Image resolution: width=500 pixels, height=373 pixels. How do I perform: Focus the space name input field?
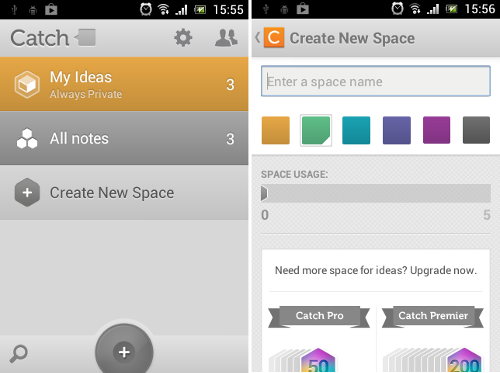[376, 81]
